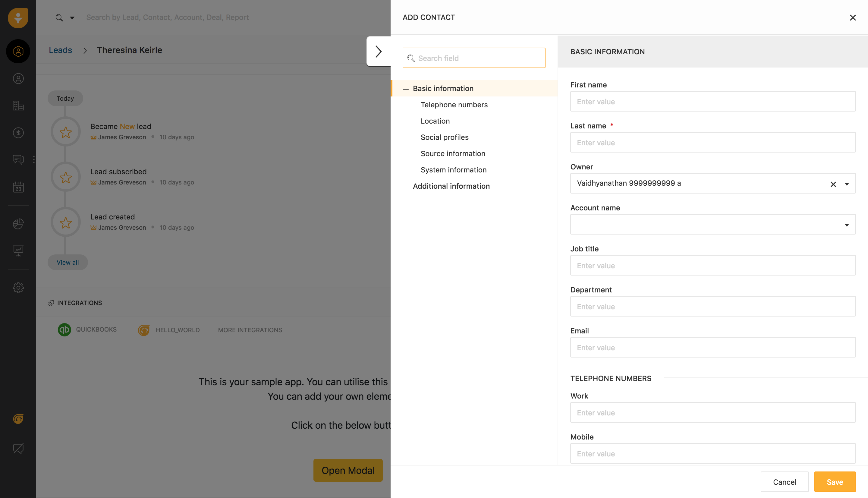Image resolution: width=868 pixels, height=498 pixels.
Task: Click the Job title input
Action: click(713, 265)
